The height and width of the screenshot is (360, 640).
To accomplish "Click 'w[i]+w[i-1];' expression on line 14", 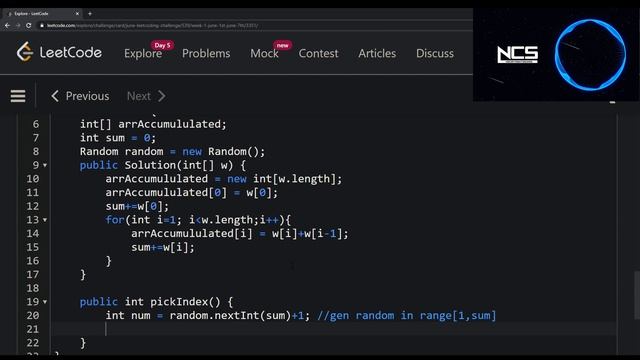I will pos(310,233).
